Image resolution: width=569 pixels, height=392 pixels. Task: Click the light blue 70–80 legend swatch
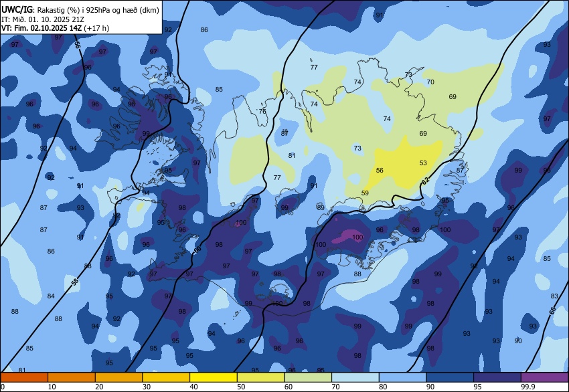coord(355,377)
